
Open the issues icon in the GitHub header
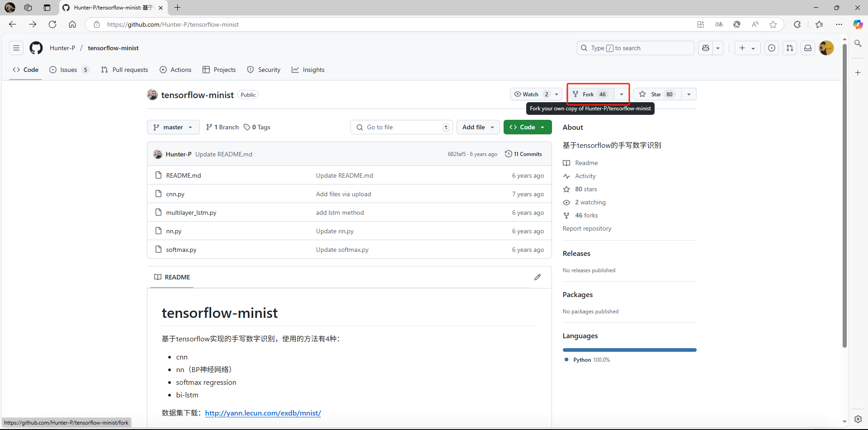[x=772, y=48]
